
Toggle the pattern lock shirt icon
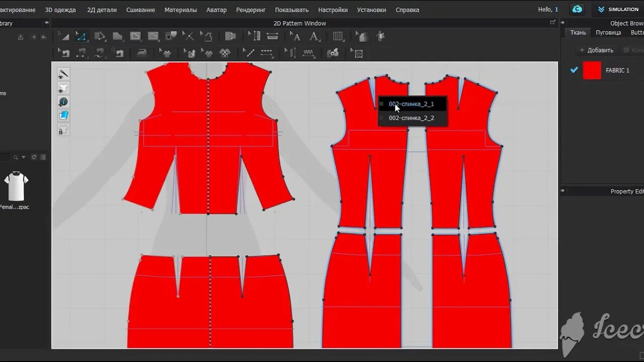point(63,130)
